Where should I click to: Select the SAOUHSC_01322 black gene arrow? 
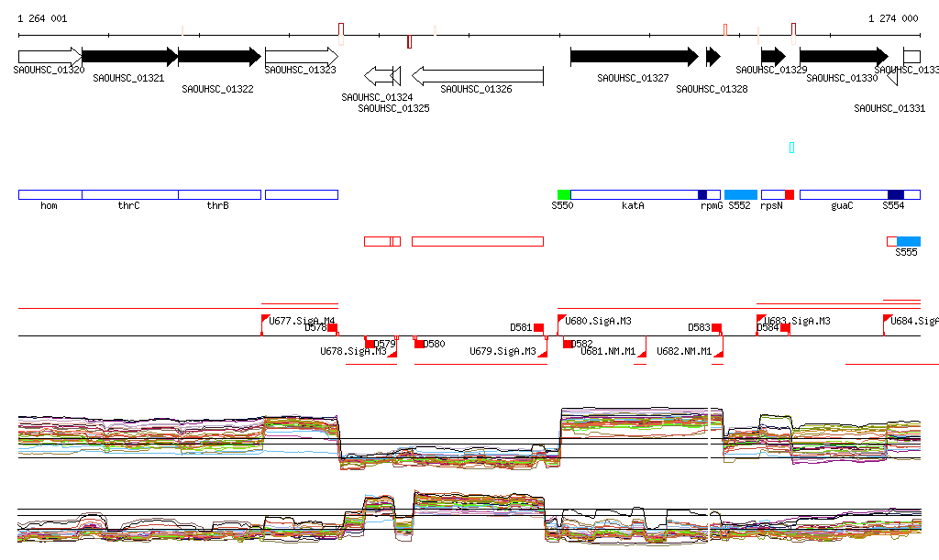pos(220,57)
